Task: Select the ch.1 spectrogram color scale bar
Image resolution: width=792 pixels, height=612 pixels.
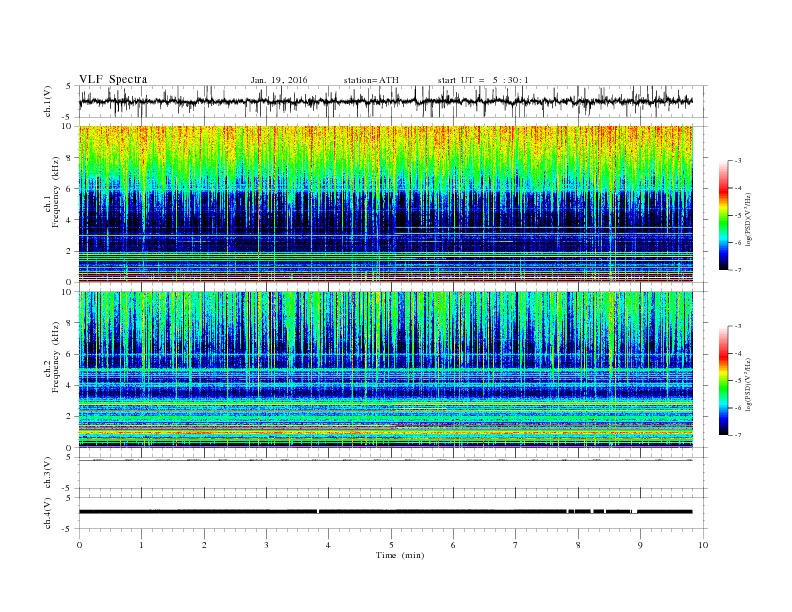Action: [x=724, y=215]
